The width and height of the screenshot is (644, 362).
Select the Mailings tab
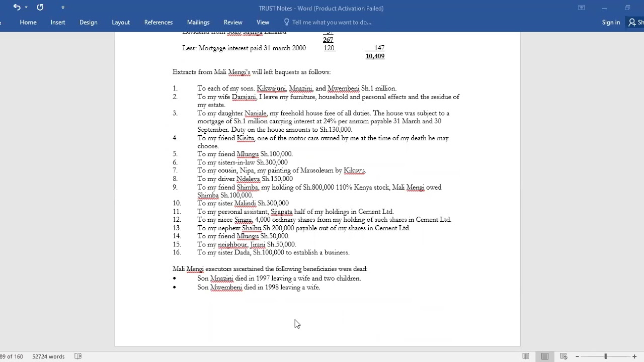[x=198, y=22]
